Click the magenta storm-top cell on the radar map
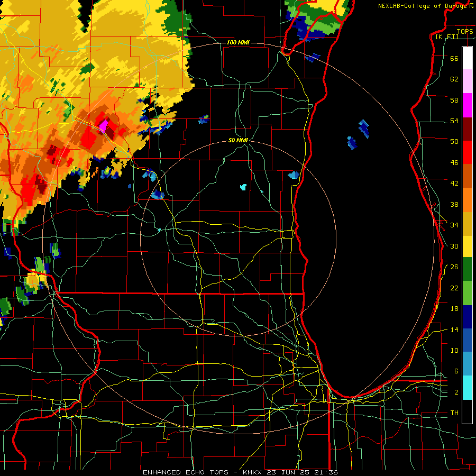The width and height of the screenshot is (476, 476). [x=104, y=126]
